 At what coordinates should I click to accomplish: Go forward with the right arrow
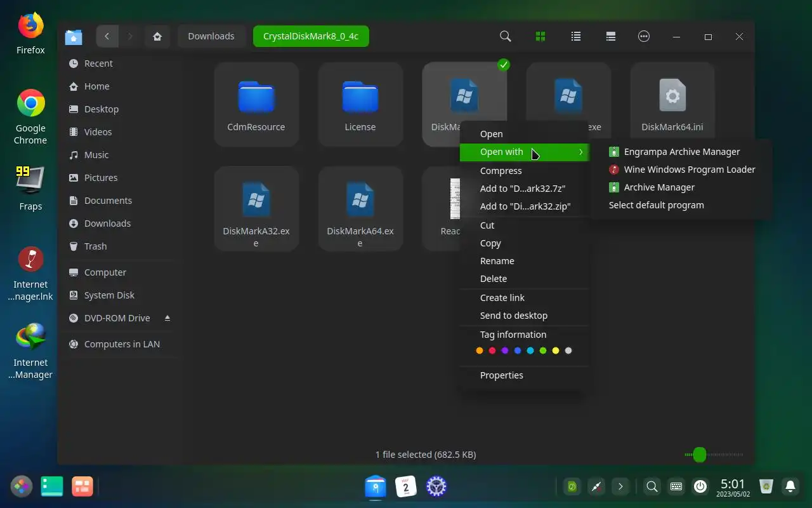click(x=130, y=36)
